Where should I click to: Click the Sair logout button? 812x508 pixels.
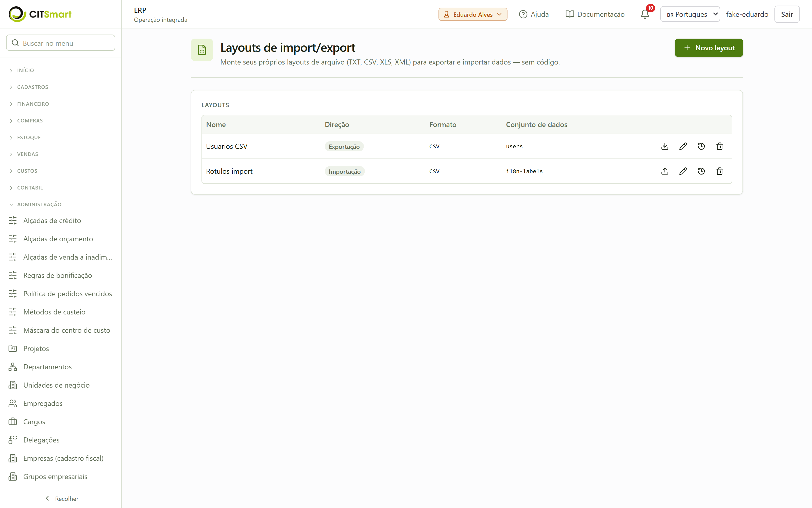pyautogui.click(x=787, y=14)
